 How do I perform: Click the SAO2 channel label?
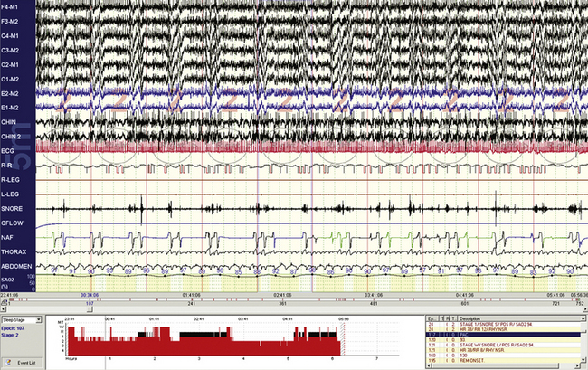[x=10, y=278]
